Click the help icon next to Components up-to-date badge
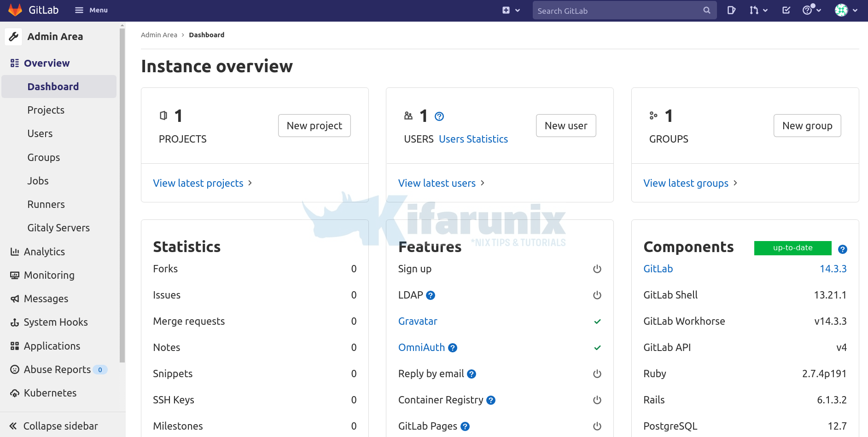Image resolution: width=868 pixels, height=437 pixels. coord(843,249)
